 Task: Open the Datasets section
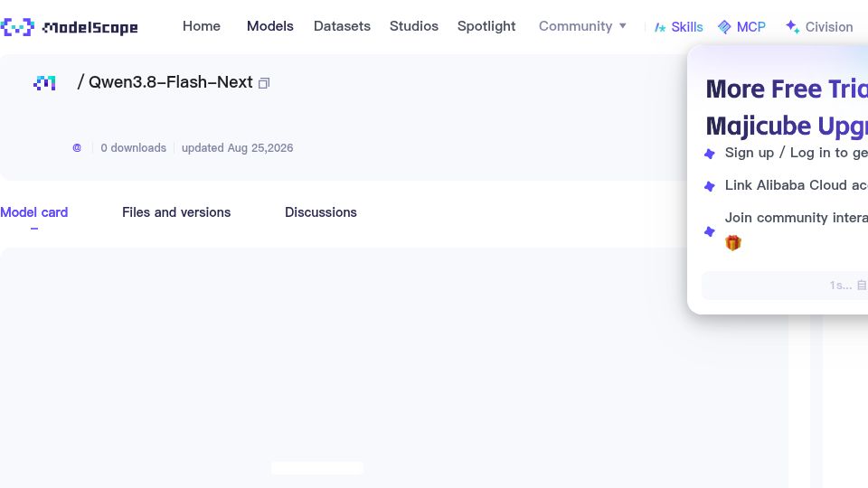coord(342,26)
